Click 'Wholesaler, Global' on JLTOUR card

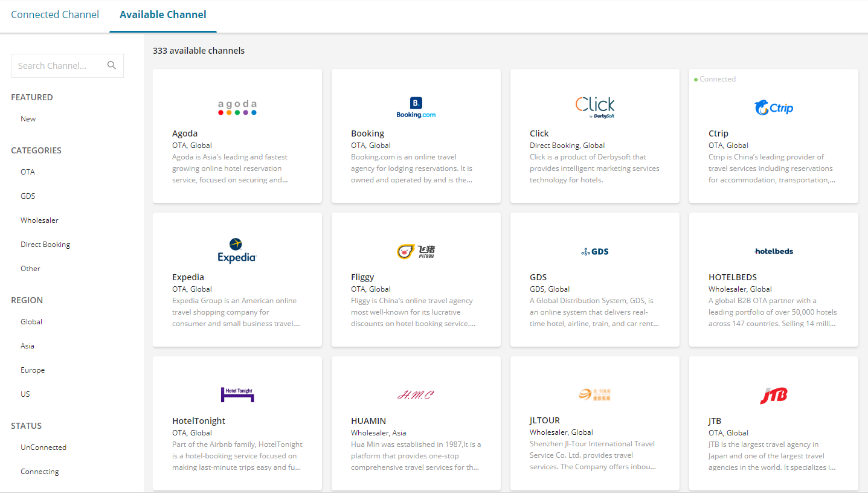(x=561, y=432)
